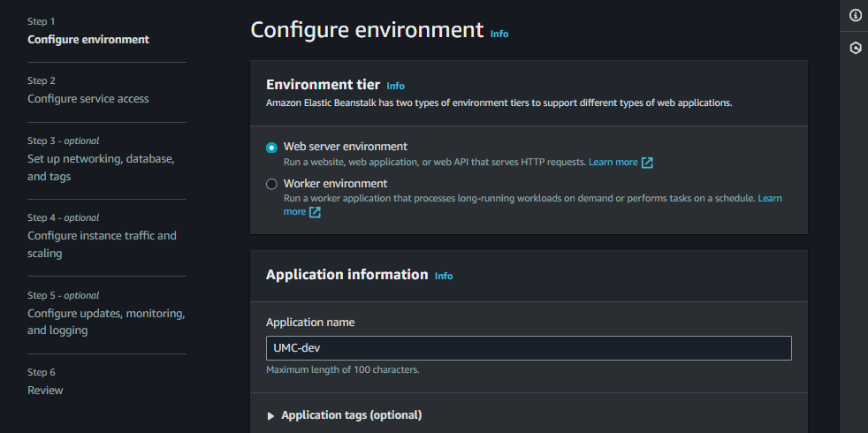Jump to Step 6 Review

[45, 391]
